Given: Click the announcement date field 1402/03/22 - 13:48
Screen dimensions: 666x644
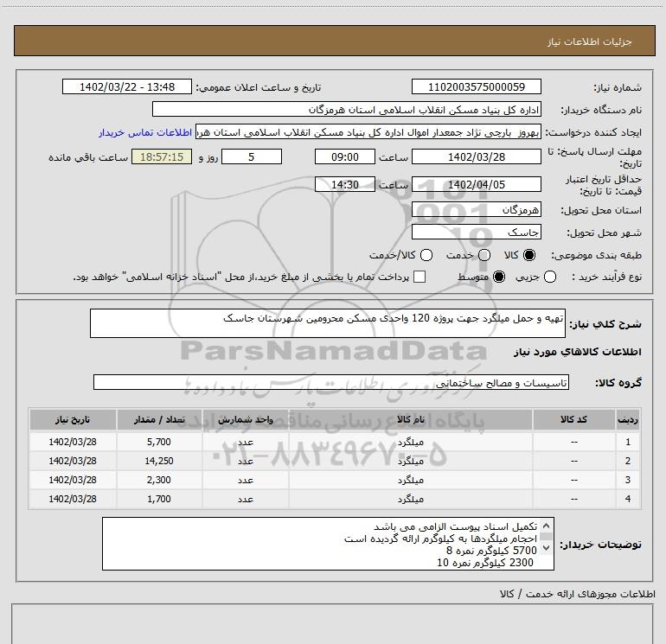Looking at the screenshot, I should 127,86.
